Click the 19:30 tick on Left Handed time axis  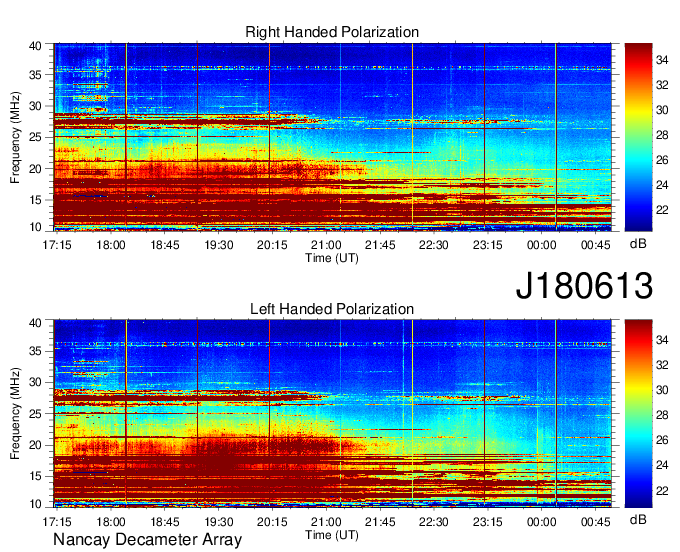click(219, 522)
